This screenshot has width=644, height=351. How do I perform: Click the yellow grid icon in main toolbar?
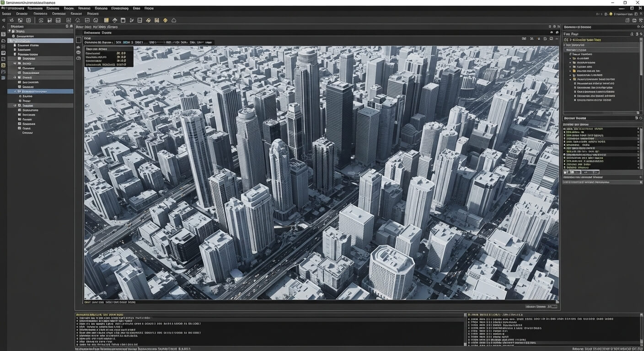[157, 20]
